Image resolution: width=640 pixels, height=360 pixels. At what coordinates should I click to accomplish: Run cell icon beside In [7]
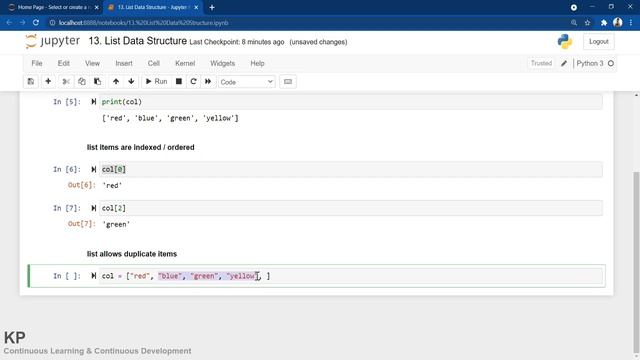tap(93, 208)
